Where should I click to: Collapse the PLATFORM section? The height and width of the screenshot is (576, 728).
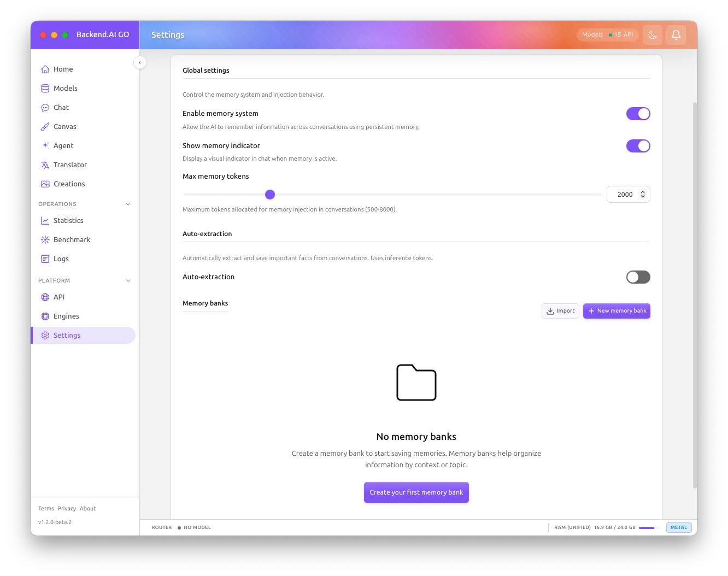[128, 280]
